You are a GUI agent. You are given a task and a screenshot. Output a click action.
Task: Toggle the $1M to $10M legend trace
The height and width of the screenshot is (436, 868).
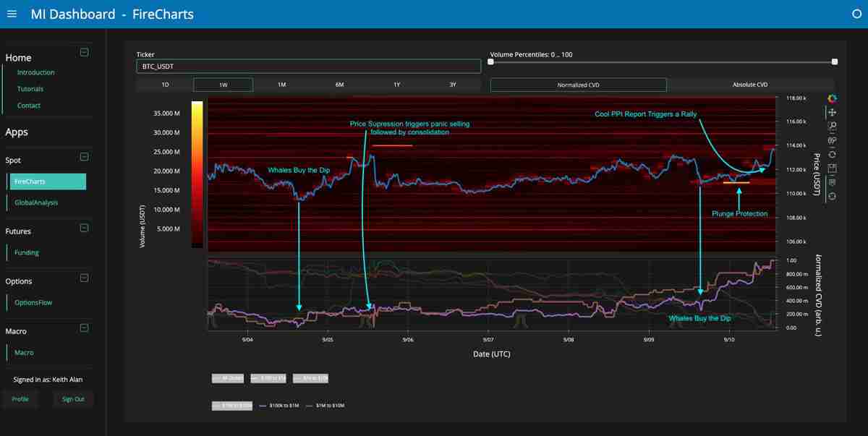pyautogui.click(x=328, y=406)
